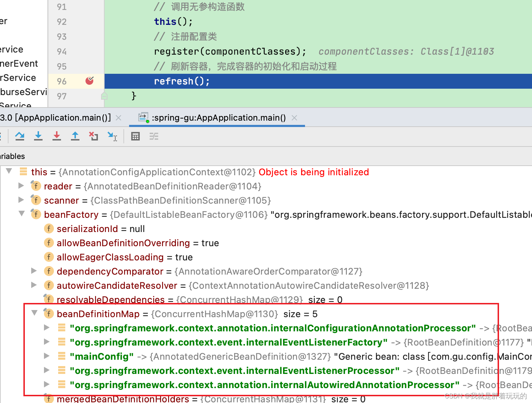Viewport: 532px width, 403px height.
Task: Click line number 92 in the gutter
Action: tap(62, 22)
